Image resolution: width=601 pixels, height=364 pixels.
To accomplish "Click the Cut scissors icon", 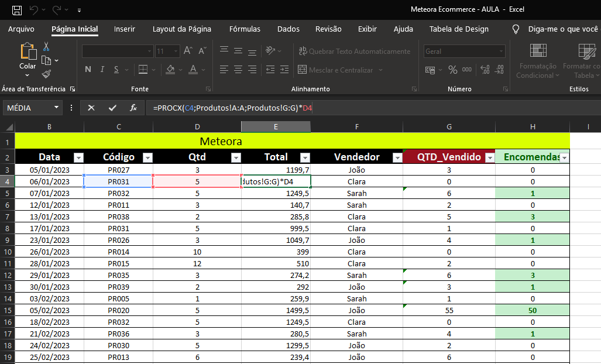I will click(46, 47).
